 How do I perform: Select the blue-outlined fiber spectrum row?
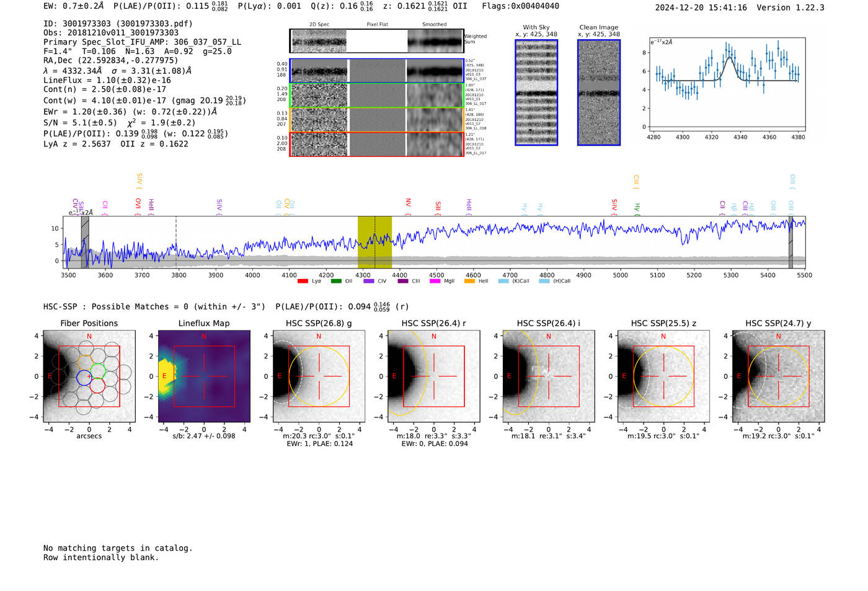coord(377,71)
